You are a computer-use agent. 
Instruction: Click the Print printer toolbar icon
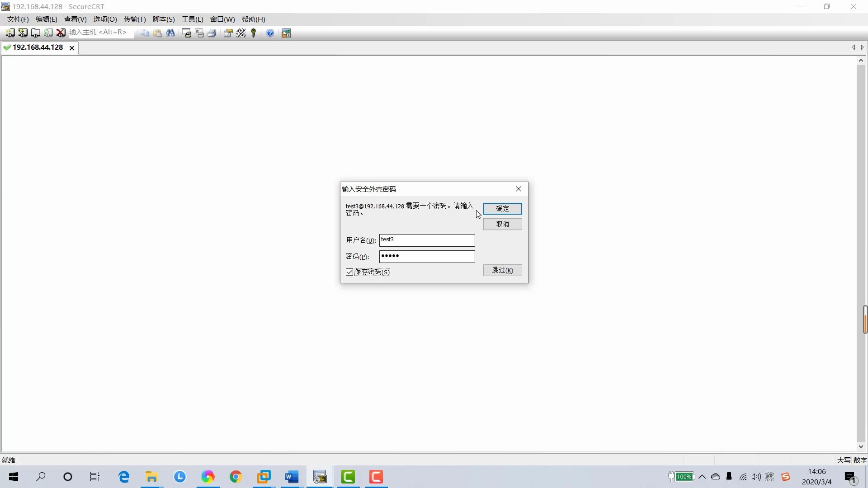[x=212, y=33]
